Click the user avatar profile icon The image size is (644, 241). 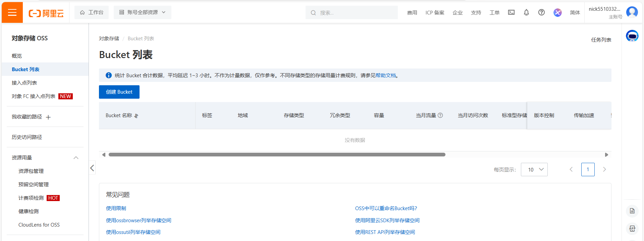(x=632, y=12)
